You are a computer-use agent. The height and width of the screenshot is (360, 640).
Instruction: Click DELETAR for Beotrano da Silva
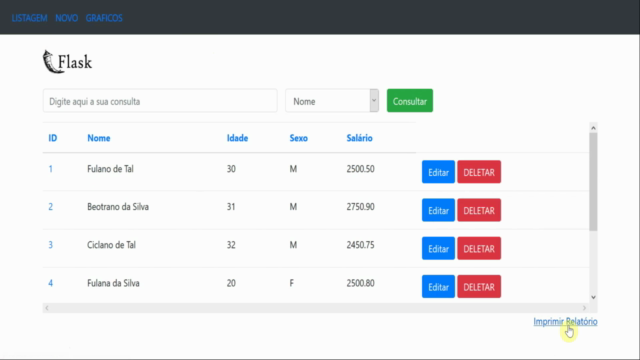(479, 210)
